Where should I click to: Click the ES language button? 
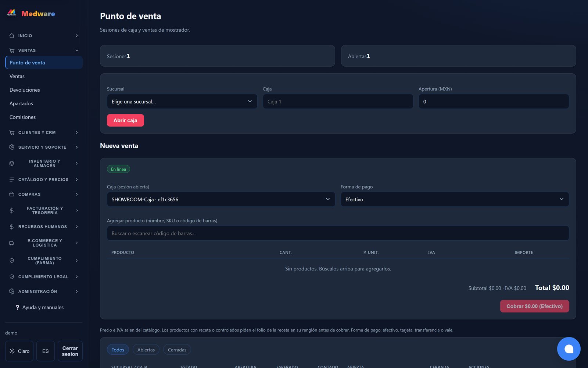click(x=46, y=351)
